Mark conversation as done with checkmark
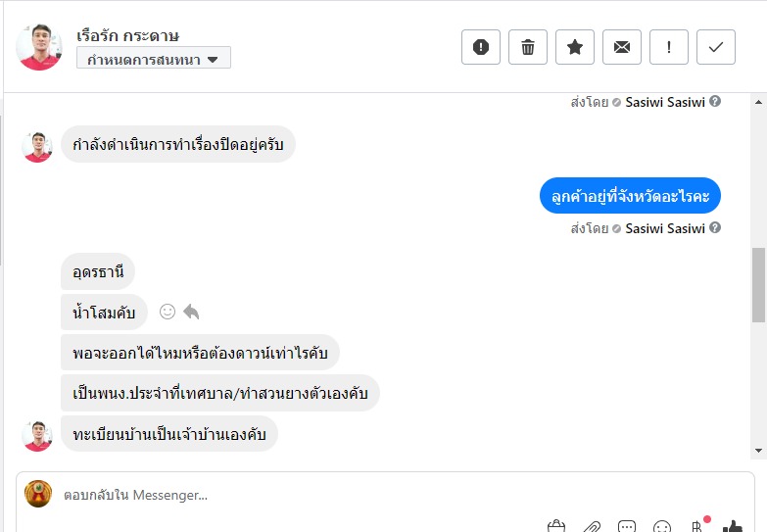Screen dimensions: 767x532 coord(716,47)
